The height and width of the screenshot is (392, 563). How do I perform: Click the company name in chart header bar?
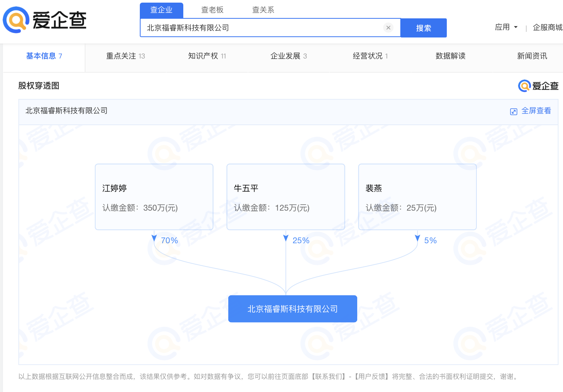[x=66, y=111]
